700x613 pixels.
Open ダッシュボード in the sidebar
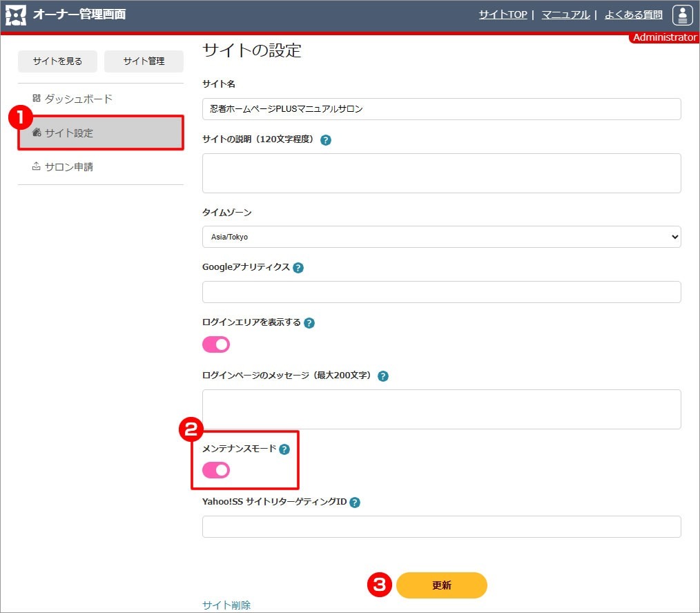(78, 99)
